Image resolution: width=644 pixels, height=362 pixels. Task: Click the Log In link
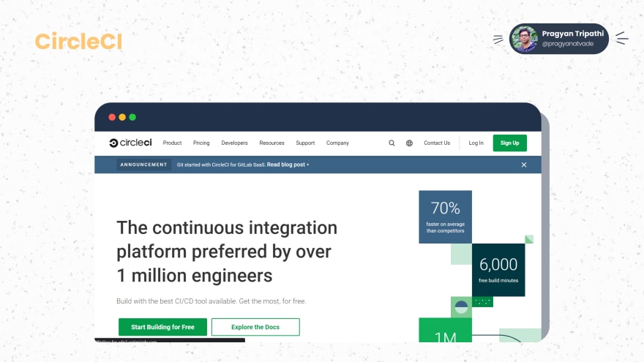[476, 143]
